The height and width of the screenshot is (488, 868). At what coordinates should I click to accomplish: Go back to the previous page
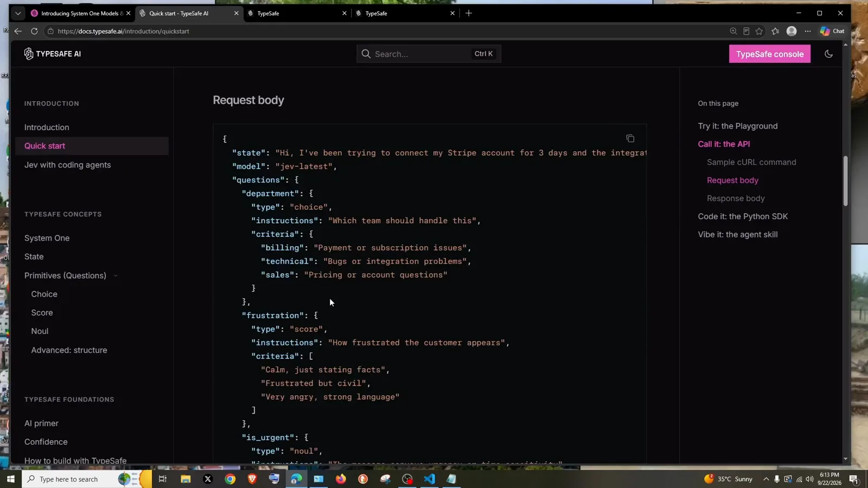click(18, 31)
